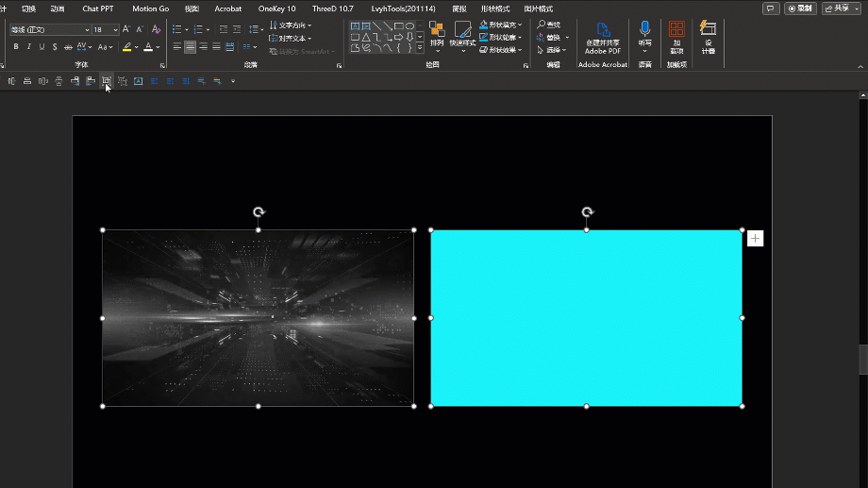
Task: Open Add-ins (加载项) button
Action: click(x=676, y=38)
